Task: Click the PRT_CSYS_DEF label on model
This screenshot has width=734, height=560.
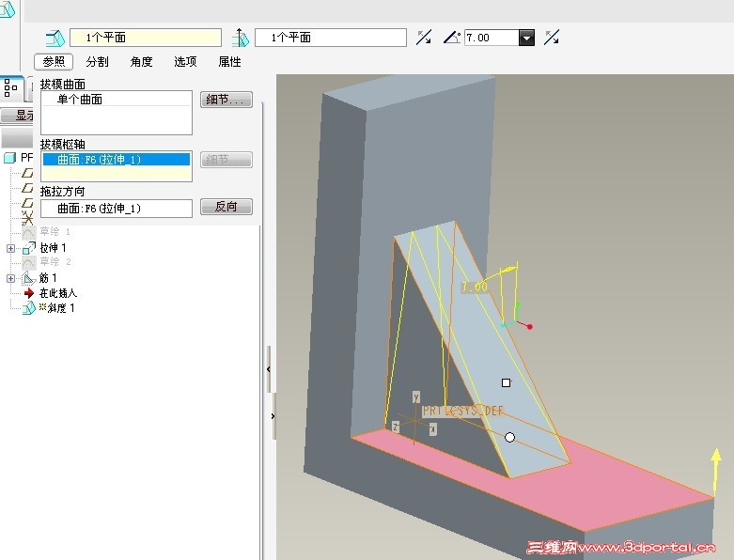Action: click(463, 411)
